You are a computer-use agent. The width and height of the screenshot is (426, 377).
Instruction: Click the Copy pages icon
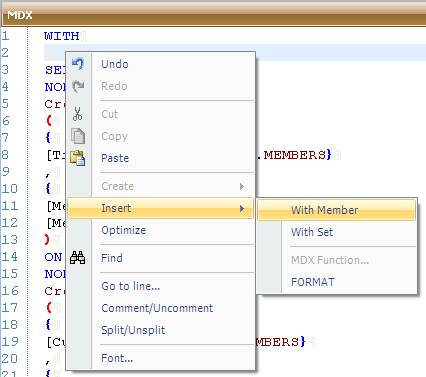coord(78,136)
